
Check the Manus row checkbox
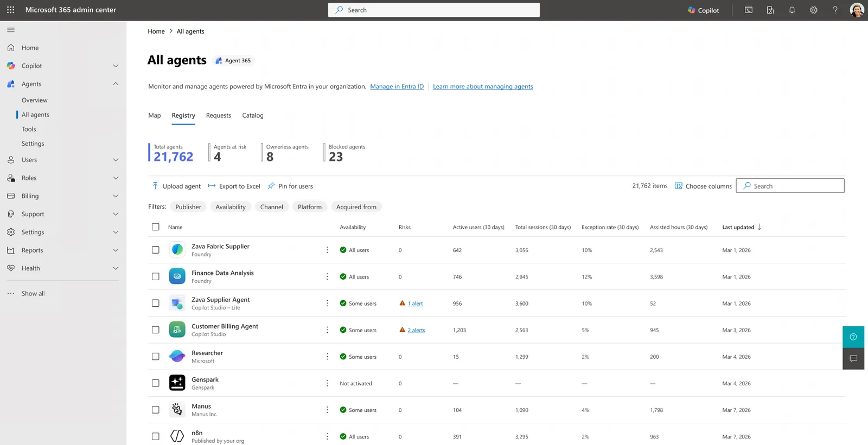point(156,409)
